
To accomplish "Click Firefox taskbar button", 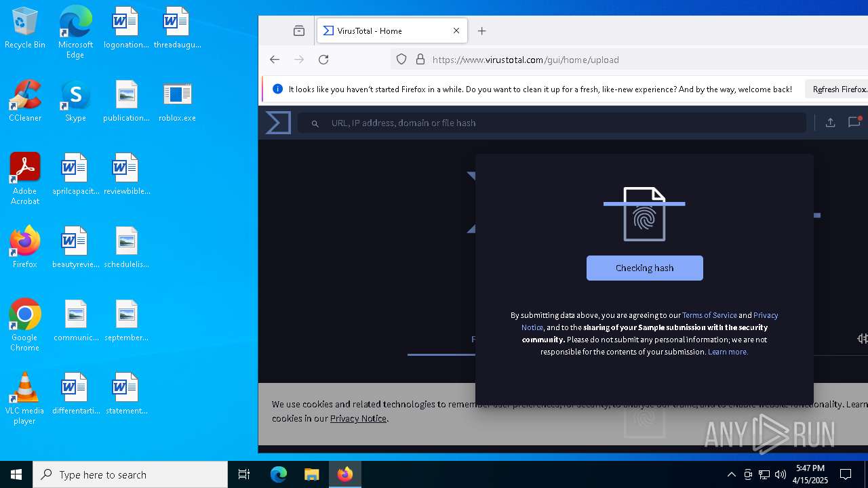I will point(345,474).
